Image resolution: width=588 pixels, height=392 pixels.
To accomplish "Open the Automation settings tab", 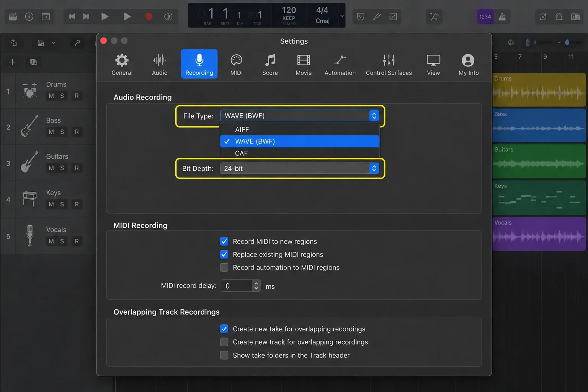I will [x=340, y=64].
